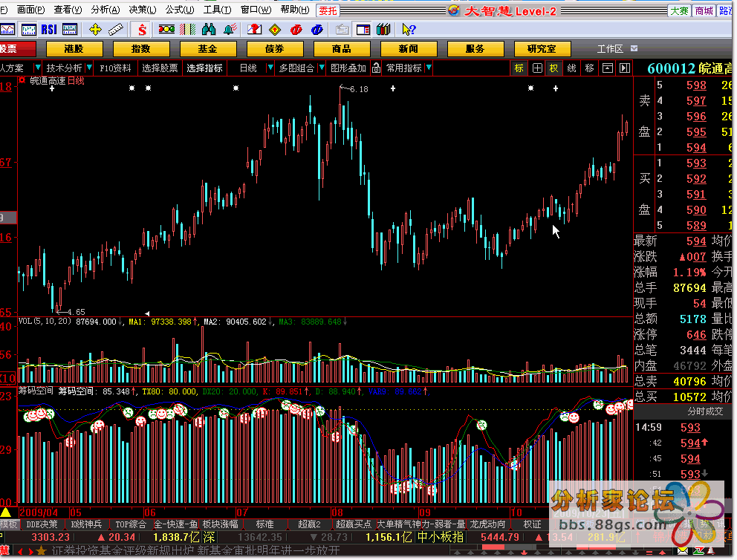Click the RSI indicator toolbar icon
This screenshot has width=737, height=560.
(49, 30)
